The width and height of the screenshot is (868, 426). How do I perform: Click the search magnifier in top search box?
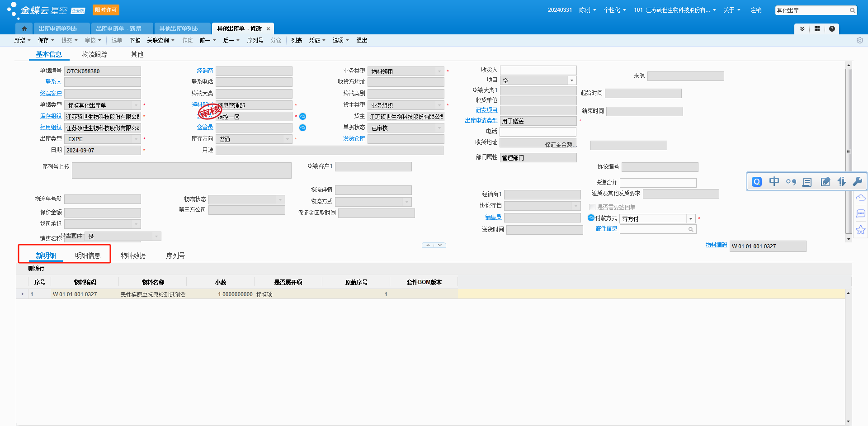click(852, 10)
